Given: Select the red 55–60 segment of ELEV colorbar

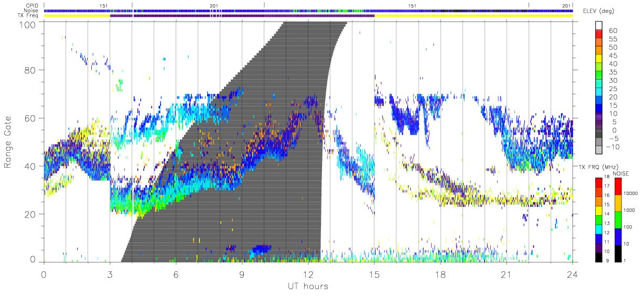Looking at the screenshot, I should 598,34.
